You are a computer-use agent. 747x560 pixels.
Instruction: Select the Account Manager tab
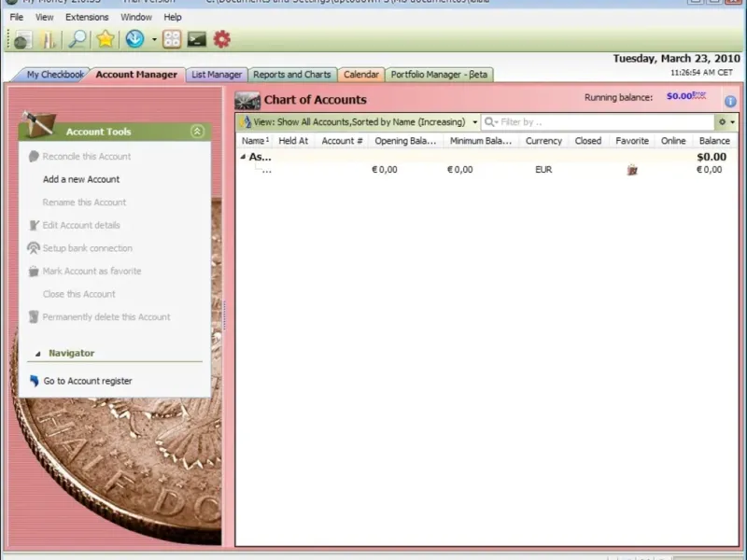tap(136, 75)
